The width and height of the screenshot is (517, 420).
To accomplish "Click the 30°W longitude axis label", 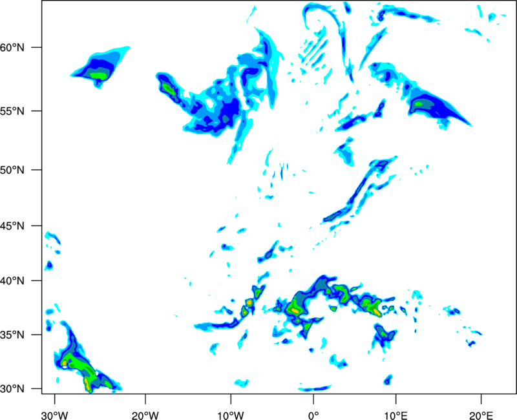I will [x=54, y=415].
